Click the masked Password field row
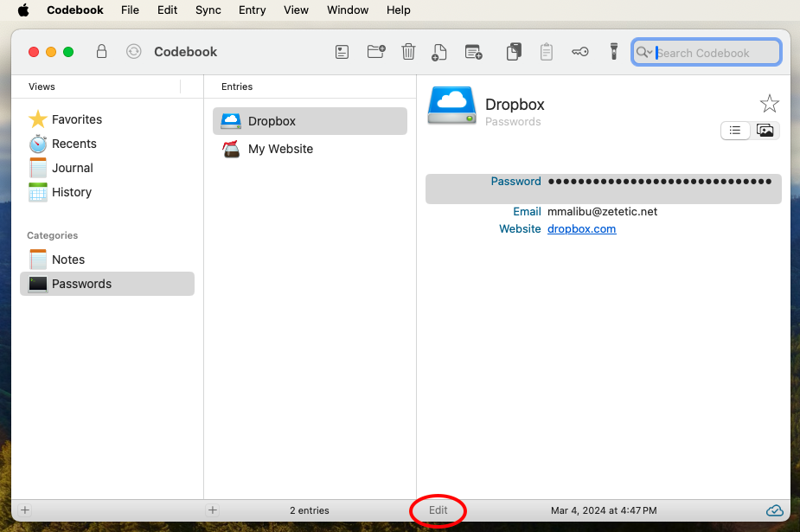This screenshot has height=532, width=800. (x=604, y=189)
